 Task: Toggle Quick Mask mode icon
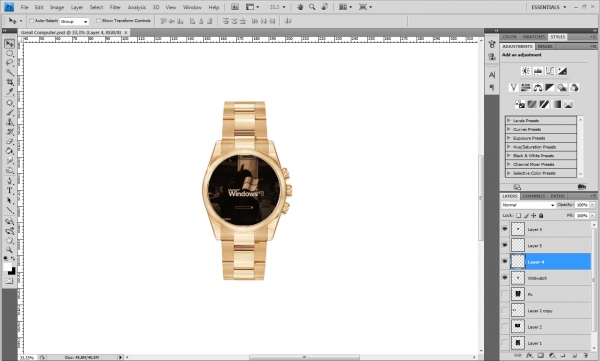coord(9,281)
